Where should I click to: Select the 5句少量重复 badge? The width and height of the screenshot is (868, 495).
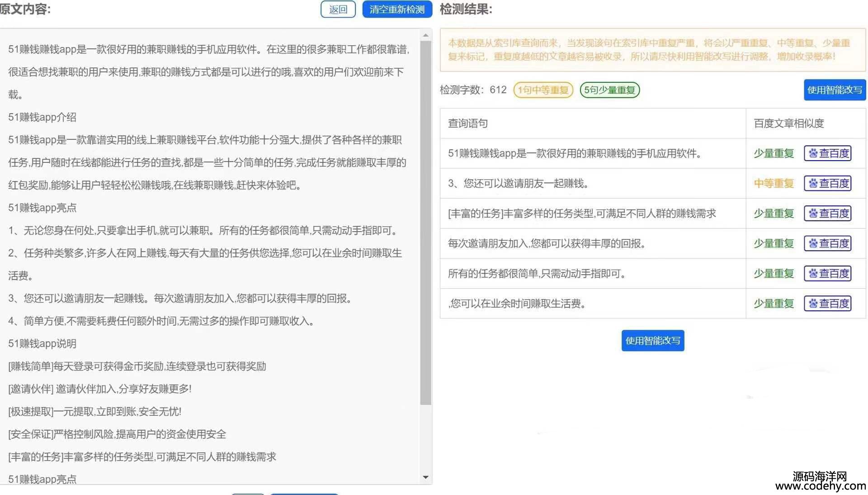coord(609,90)
